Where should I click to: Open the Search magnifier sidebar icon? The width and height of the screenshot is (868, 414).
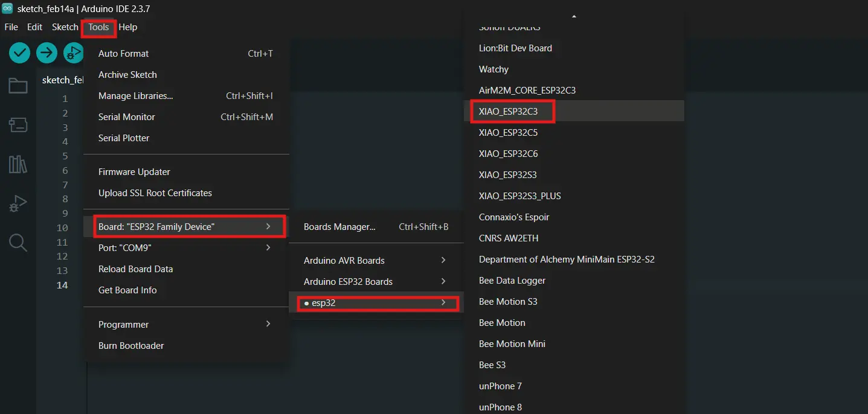18,243
